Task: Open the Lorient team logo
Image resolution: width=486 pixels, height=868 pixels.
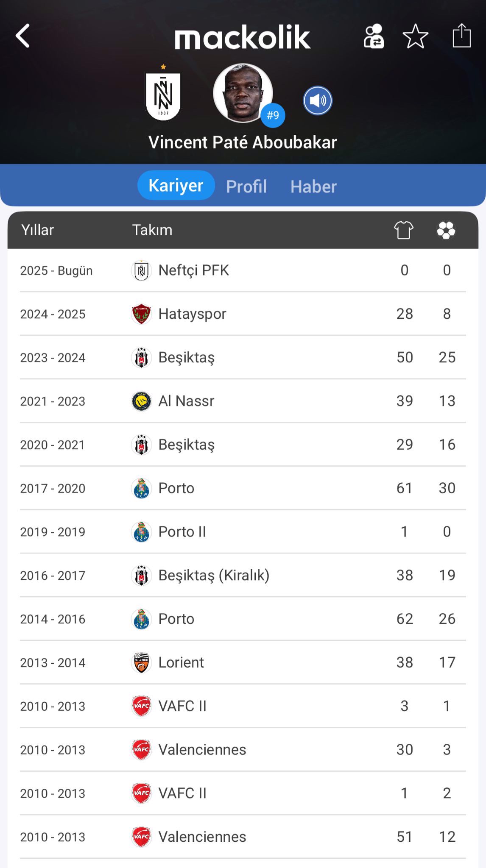Action: coord(141,662)
